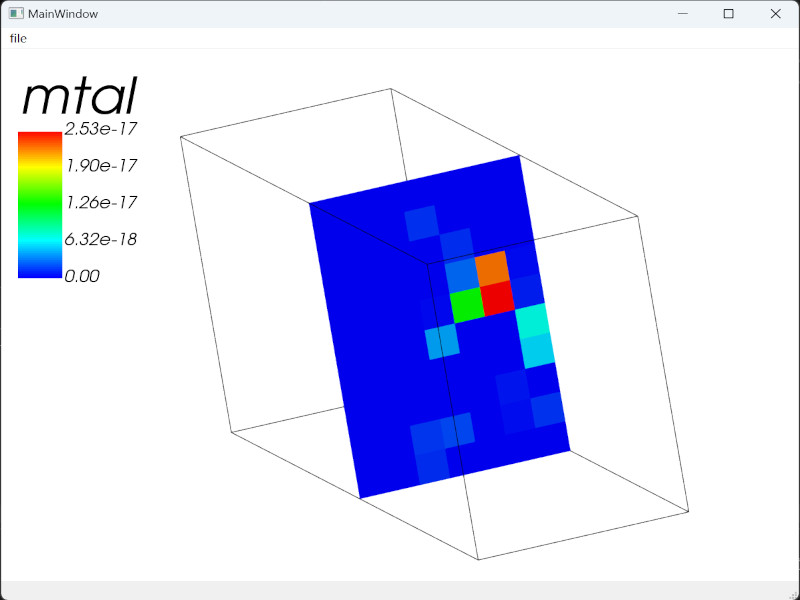Maximize the MainWindow window
The height and width of the screenshot is (600, 800).
[729, 14]
